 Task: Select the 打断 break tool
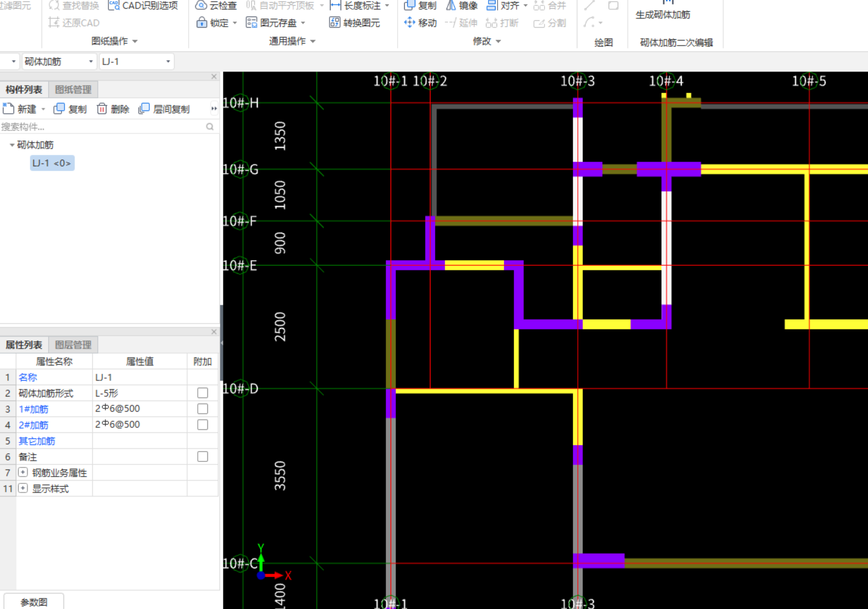[x=502, y=23]
